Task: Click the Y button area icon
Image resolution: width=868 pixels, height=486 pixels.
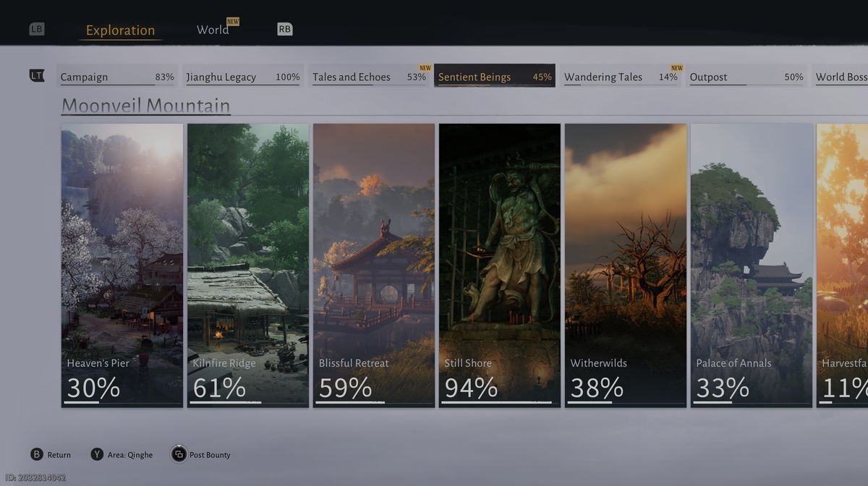Action: coord(97,454)
